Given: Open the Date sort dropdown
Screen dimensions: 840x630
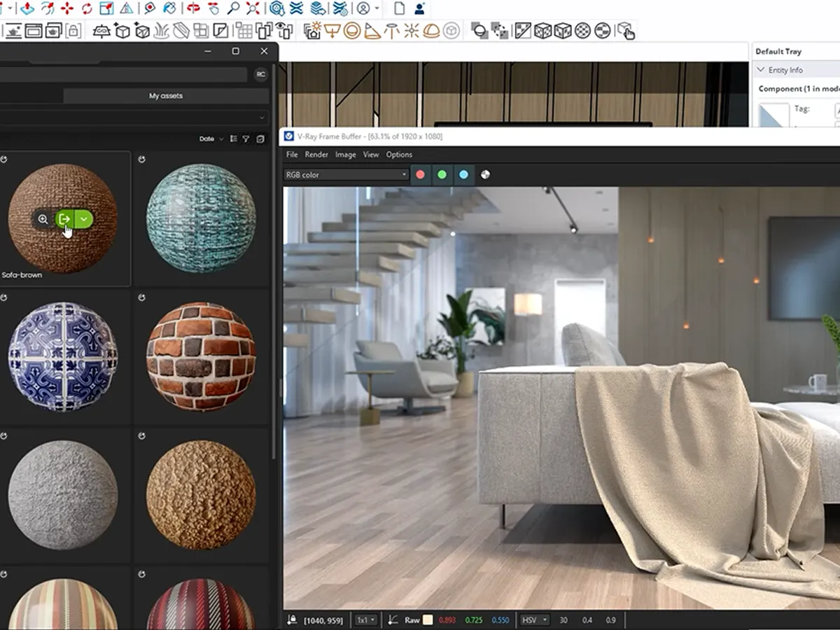Looking at the screenshot, I should [211, 139].
